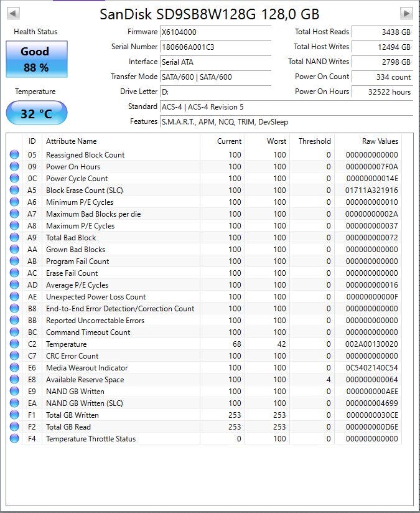
Task: Select the 'Temperature Throttle Status' attribute name
Action: click(91, 439)
